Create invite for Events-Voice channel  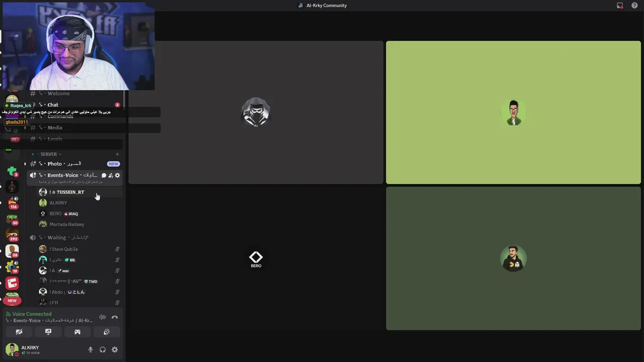111,175
